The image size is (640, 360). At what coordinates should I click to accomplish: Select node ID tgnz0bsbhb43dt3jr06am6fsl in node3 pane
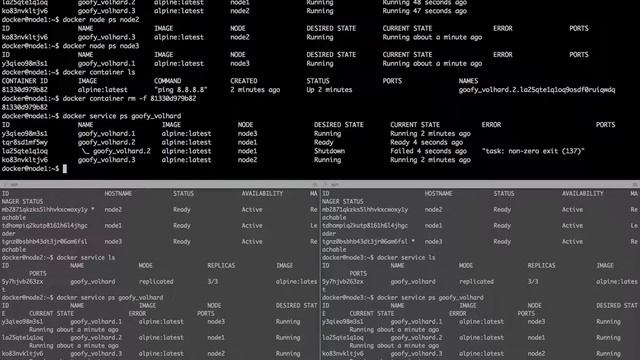tap(364, 242)
